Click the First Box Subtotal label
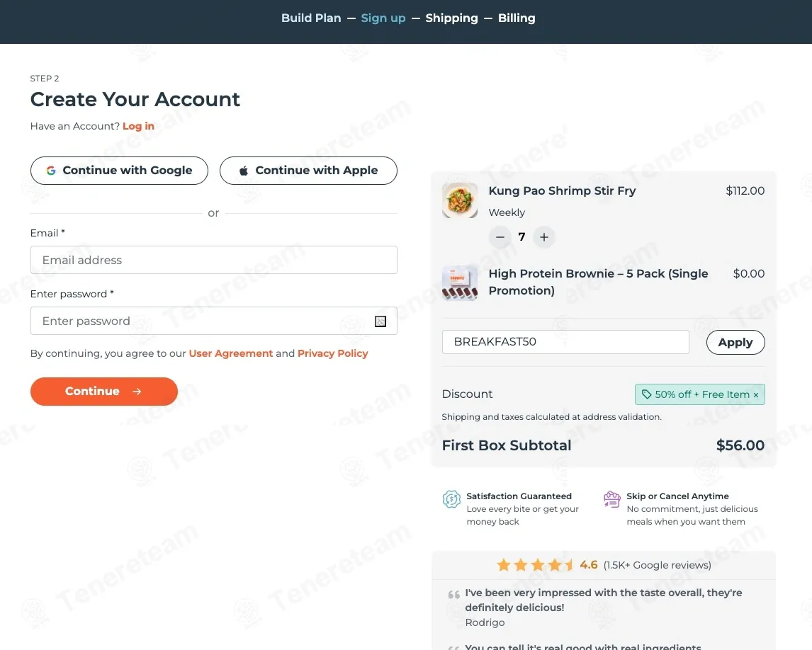Viewport: 812px width, 650px height. pos(507,445)
